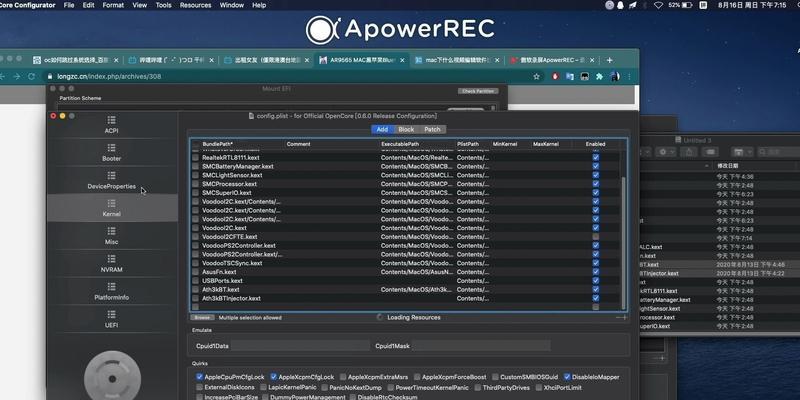Open the Booter section icon
This screenshot has width=800, height=400.
pos(111,148)
